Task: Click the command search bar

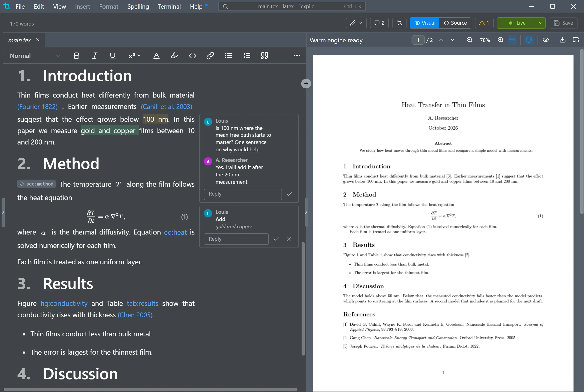Action: pyautogui.click(x=292, y=7)
